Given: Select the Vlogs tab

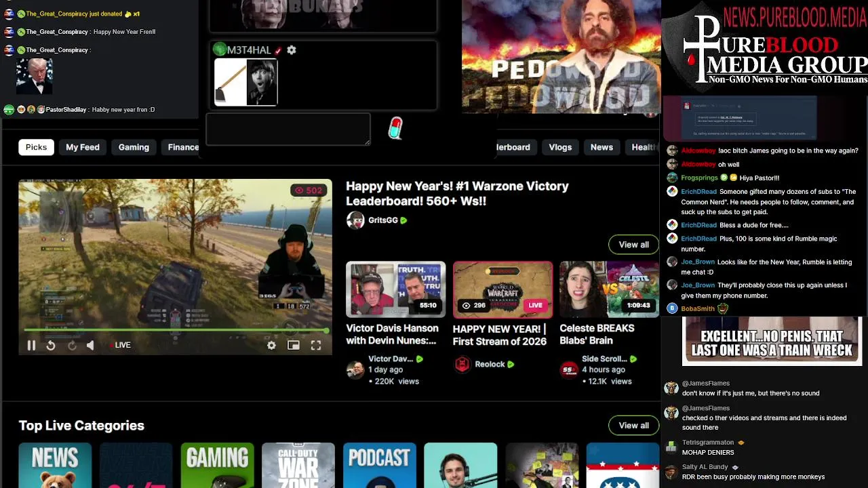Looking at the screenshot, I should pos(560,147).
